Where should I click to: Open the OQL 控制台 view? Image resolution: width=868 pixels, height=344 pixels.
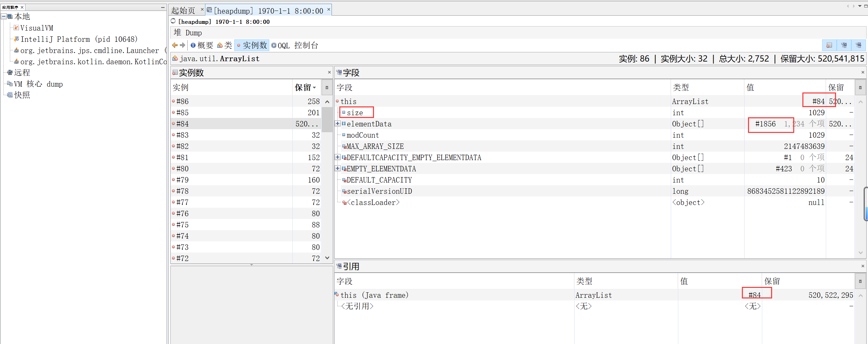tap(295, 45)
